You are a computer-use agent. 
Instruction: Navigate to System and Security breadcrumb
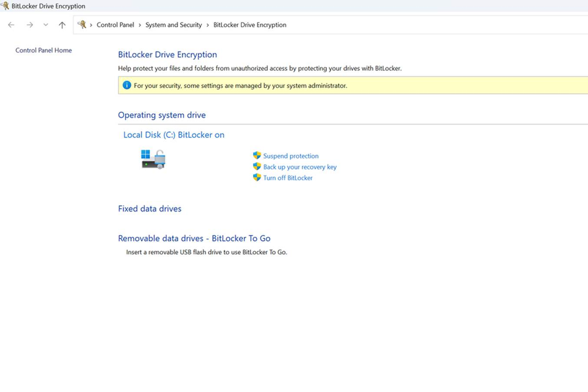click(x=173, y=25)
